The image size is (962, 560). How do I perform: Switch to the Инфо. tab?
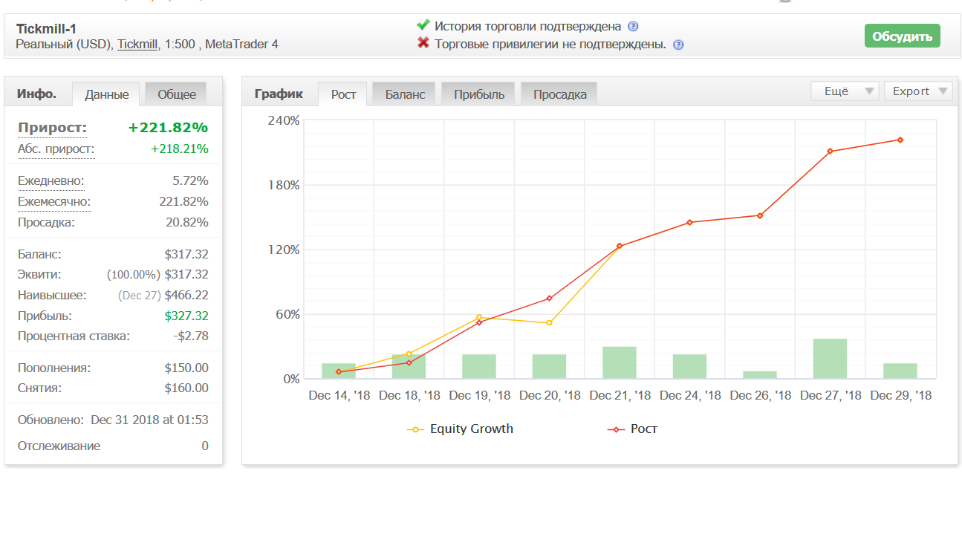pos(36,94)
